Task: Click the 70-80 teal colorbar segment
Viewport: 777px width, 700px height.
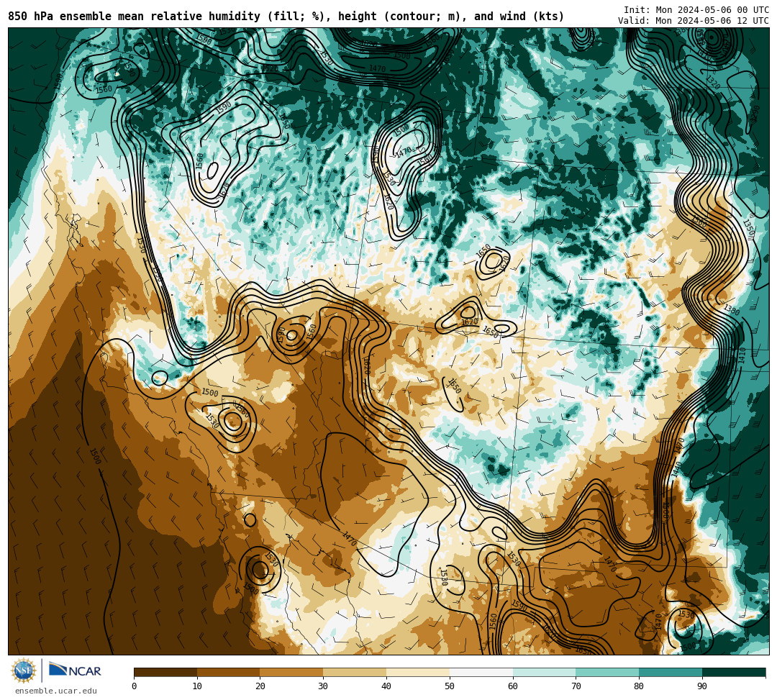Action: [607, 672]
